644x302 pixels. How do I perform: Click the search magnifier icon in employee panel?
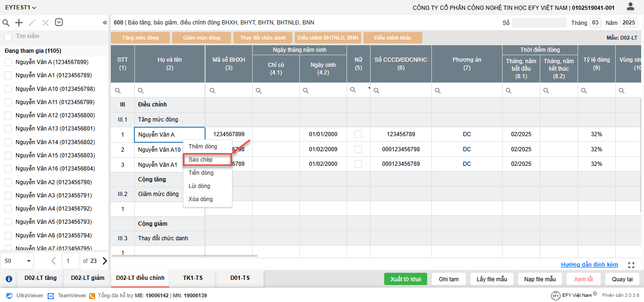[6, 23]
